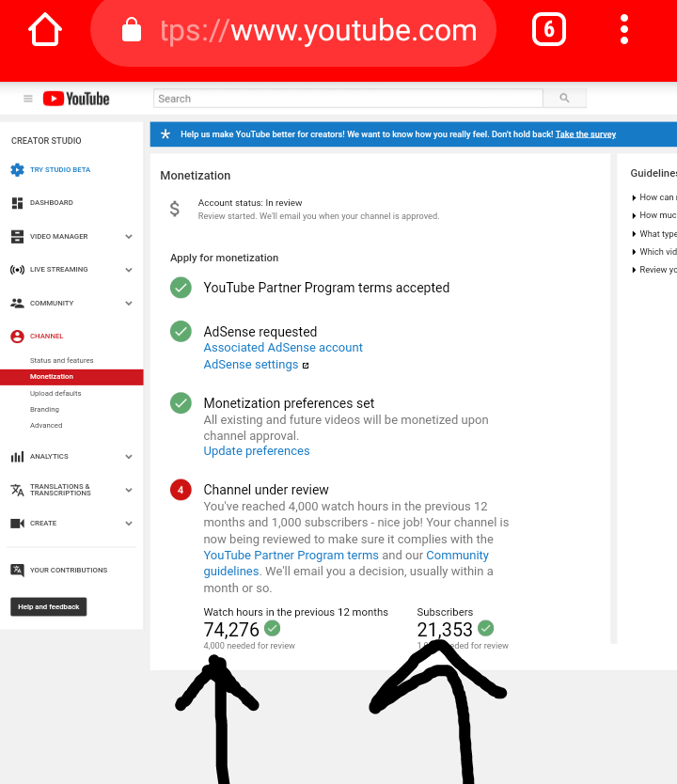Open the AdSense settings link
The height and width of the screenshot is (784, 677).
click(250, 365)
